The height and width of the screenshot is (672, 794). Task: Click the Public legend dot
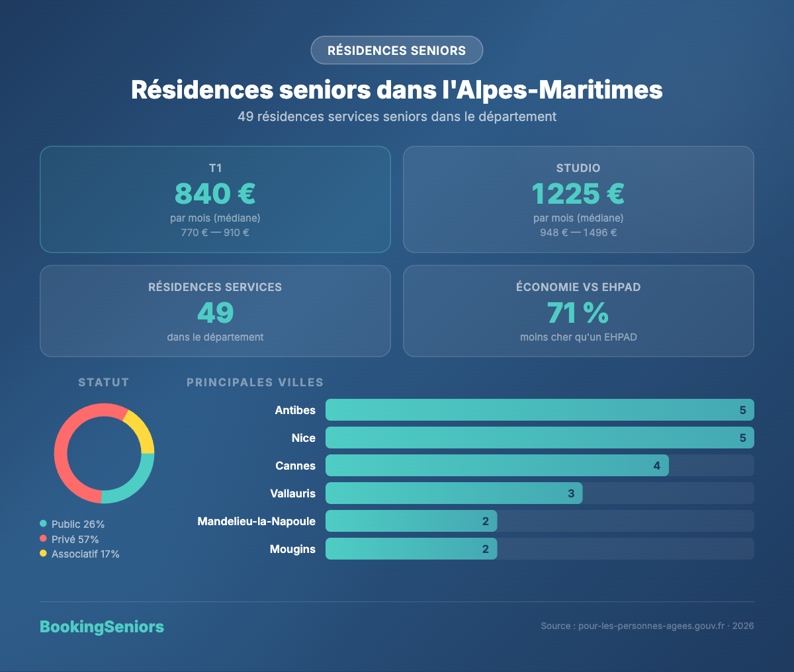tap(43, 523)
